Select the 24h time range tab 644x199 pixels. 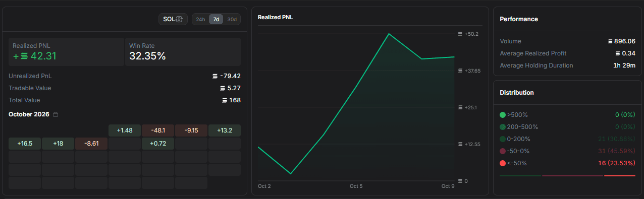pyautogui.click(x=200, y=19)
